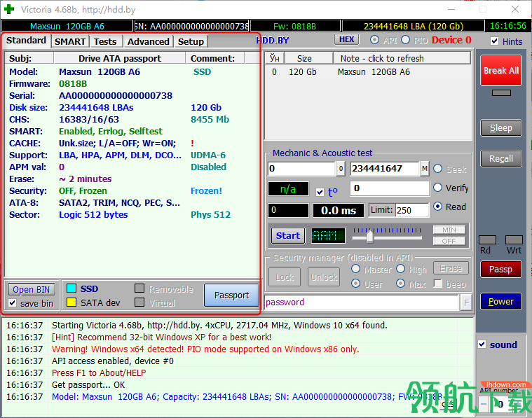Click the Device 0 label
This screenshot has width=532, height=418.
click(x=451, y=40)
